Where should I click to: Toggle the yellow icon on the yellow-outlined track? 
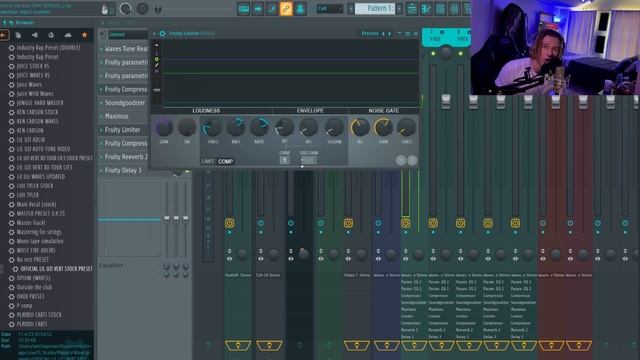click(405, 223)
